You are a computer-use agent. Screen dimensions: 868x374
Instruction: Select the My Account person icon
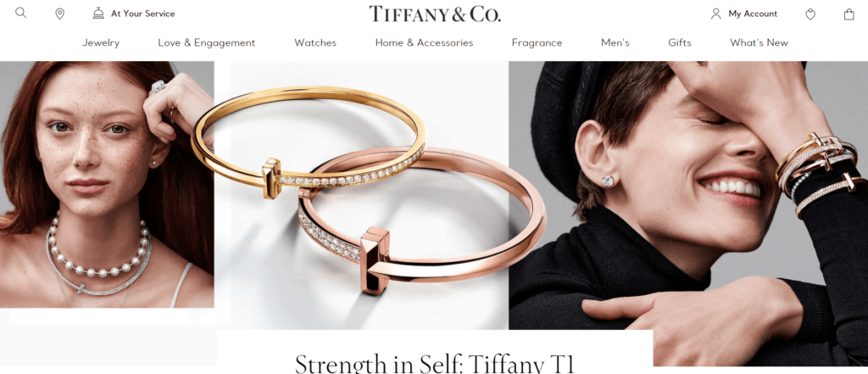715,14
